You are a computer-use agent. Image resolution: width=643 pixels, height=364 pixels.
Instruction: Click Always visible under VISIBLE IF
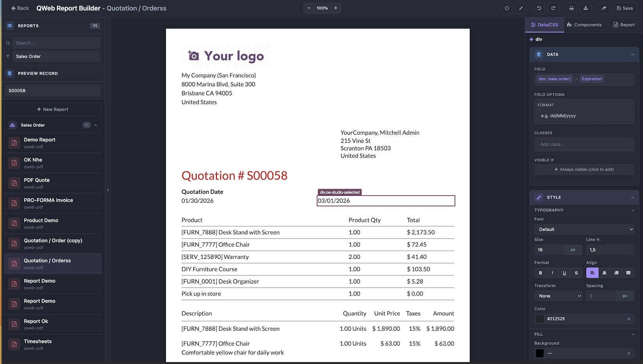click(x=584, y=169)
